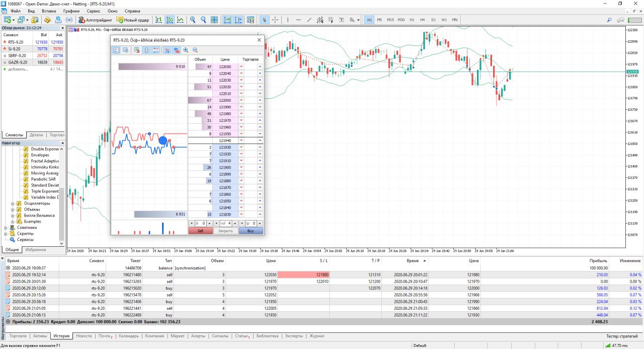Click the Новый ордер button
Screen dimensions: 644x349
pos(133,20)
